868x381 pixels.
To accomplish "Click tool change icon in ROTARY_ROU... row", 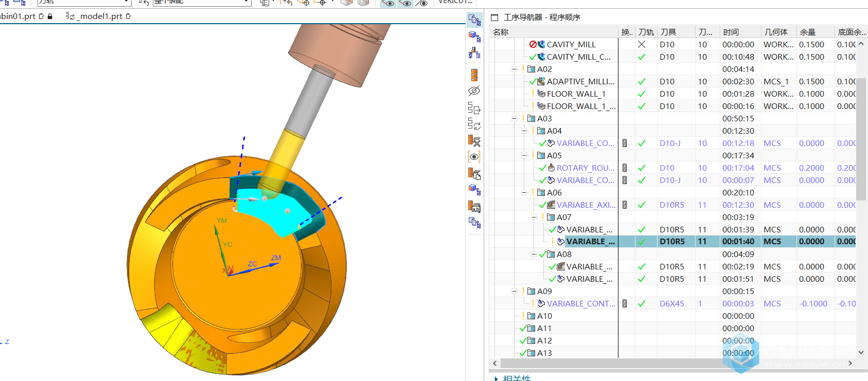I will (x=625, y=168).
